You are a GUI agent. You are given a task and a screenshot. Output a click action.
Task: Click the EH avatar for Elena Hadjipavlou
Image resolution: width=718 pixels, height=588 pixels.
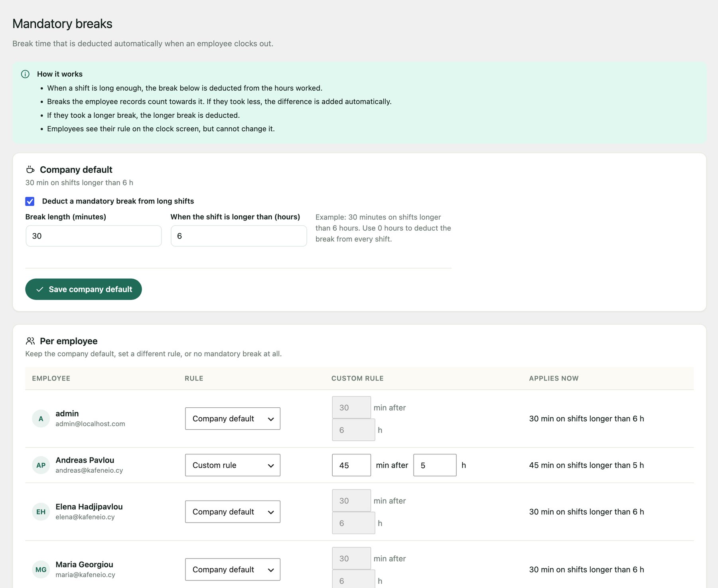pos(41,512)
